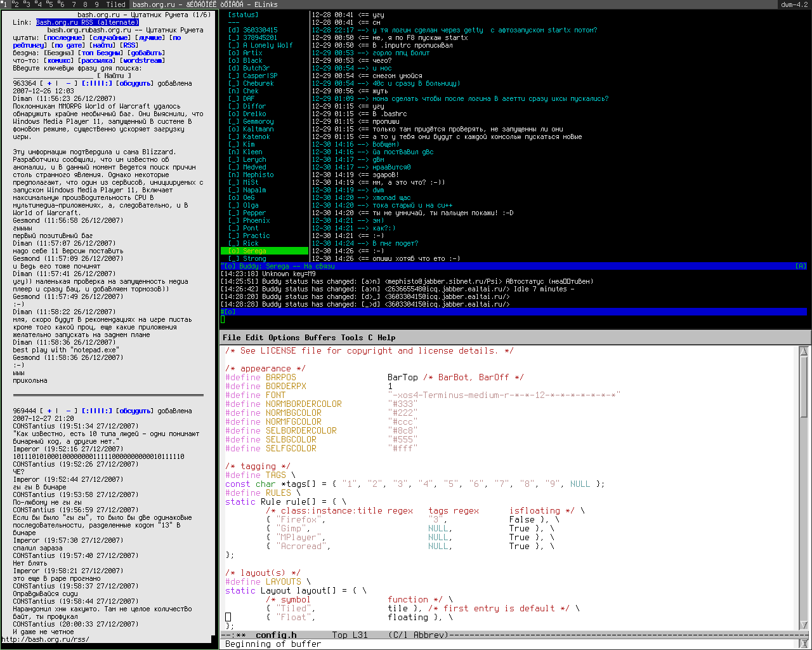
Task: Open the Emacs Options menu
Action: pos(284,338)
